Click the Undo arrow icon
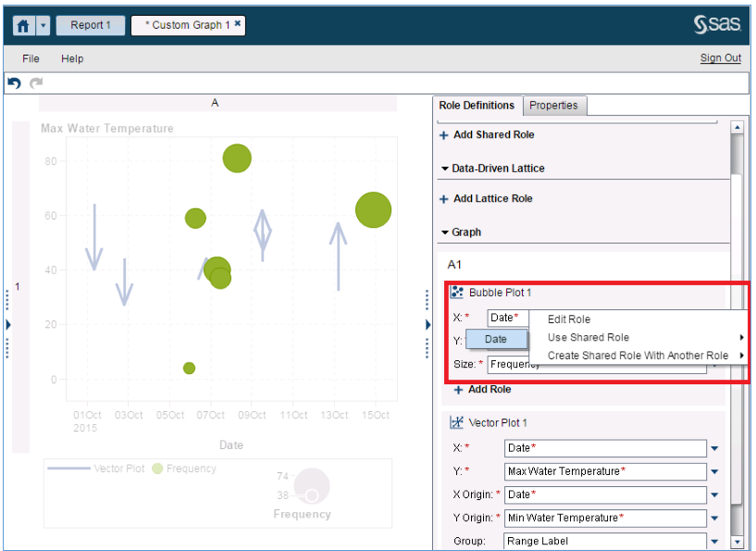756x551 pixels. click(x=15, y=83)
